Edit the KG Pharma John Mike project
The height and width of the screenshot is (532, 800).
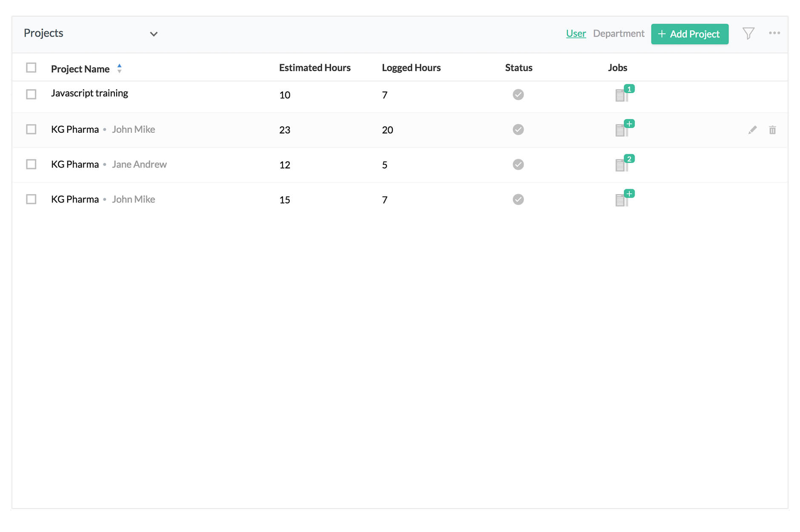click(752, 130)
